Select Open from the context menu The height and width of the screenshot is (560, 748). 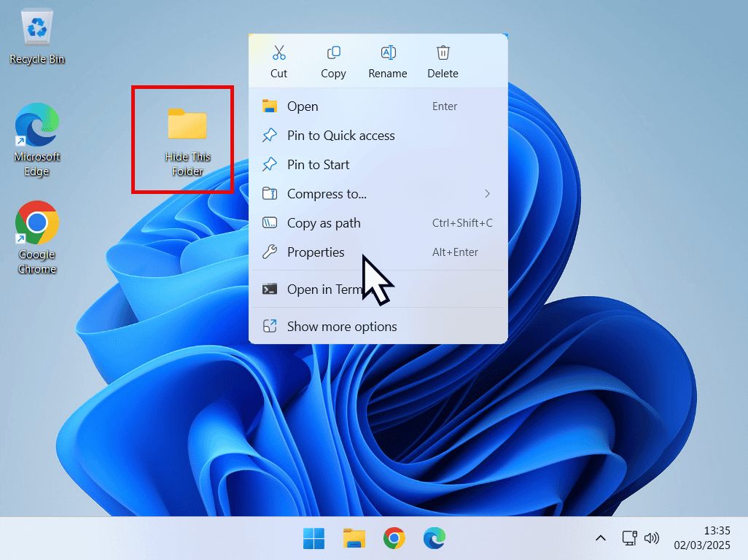[x=303, y=106]
